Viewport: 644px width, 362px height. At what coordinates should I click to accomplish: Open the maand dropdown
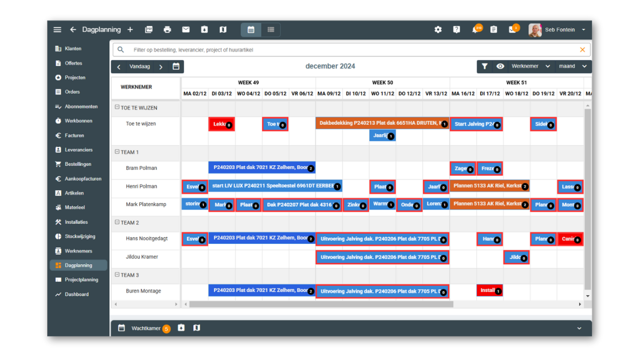tap(573, 66)
